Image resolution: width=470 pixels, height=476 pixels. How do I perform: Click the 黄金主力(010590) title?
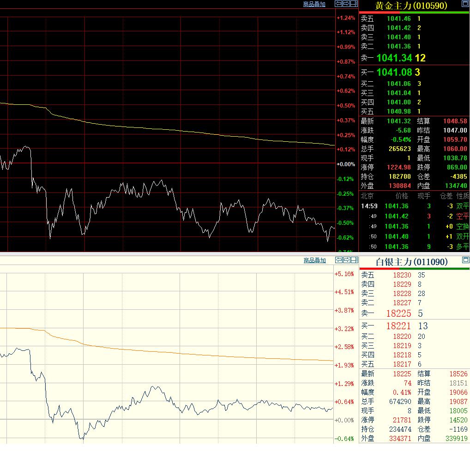pyautogui.click(x=411, y=6)
